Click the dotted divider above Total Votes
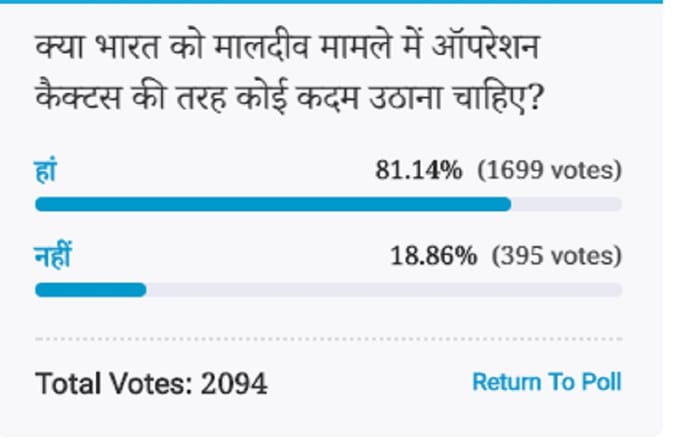674x443 pixels. click(328, 339)
